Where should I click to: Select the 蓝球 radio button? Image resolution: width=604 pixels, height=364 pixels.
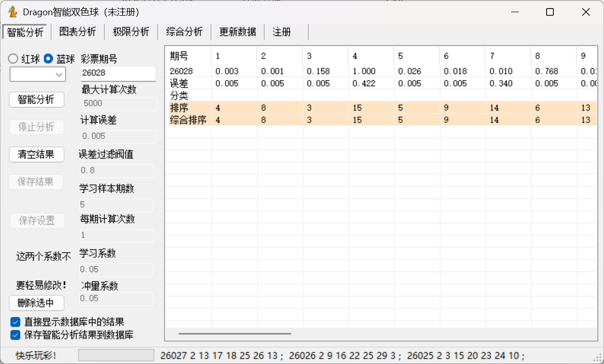(49, 59)
